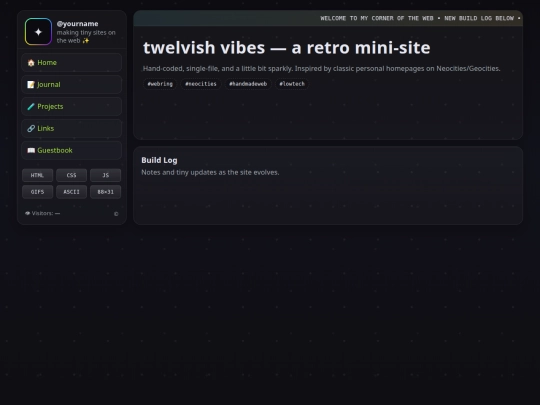The width and height of the screenshot is (540, 405).
Task: Open the Home nav link
Action: (x=72, y=63)
